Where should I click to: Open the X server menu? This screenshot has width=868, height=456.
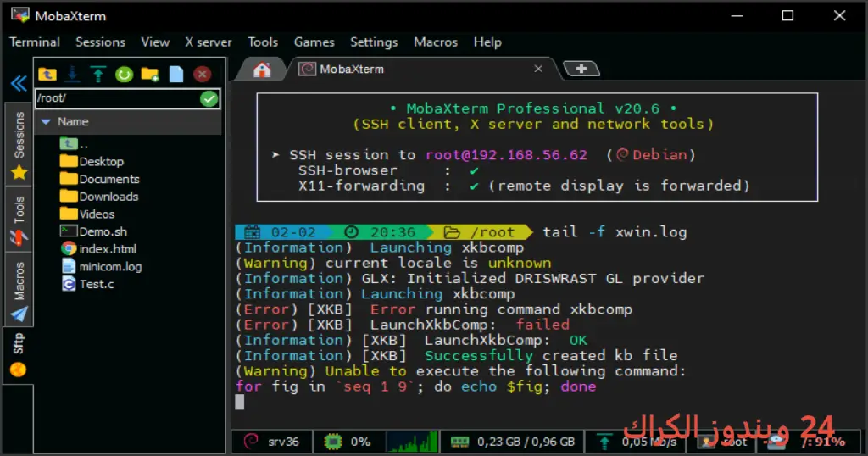point(209,42)
